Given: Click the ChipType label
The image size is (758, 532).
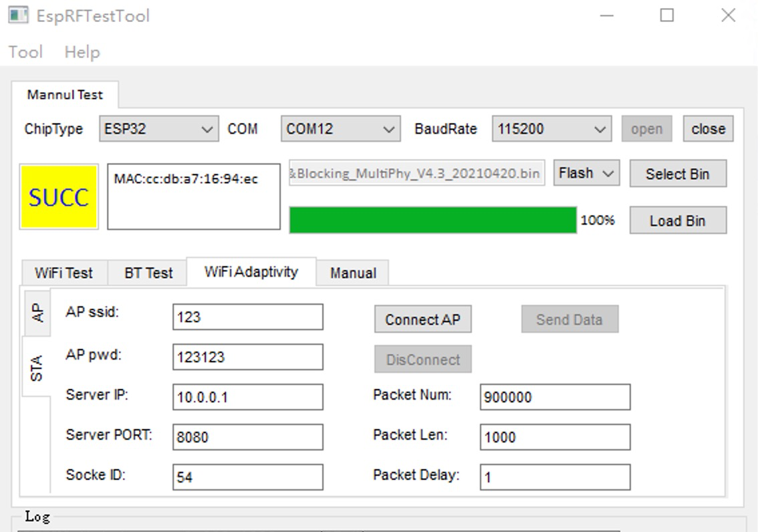Looking at the screenshot, I should click(53, 129).
